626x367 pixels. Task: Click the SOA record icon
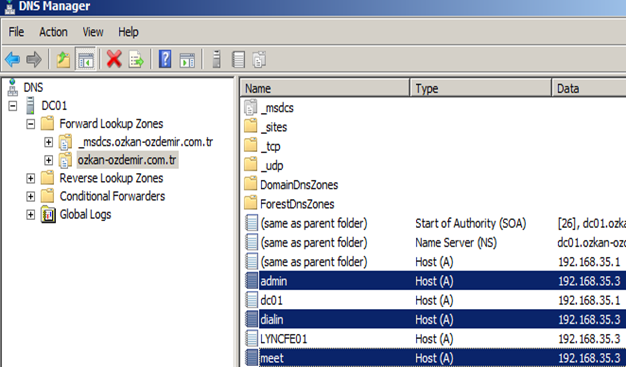[251, 223]
